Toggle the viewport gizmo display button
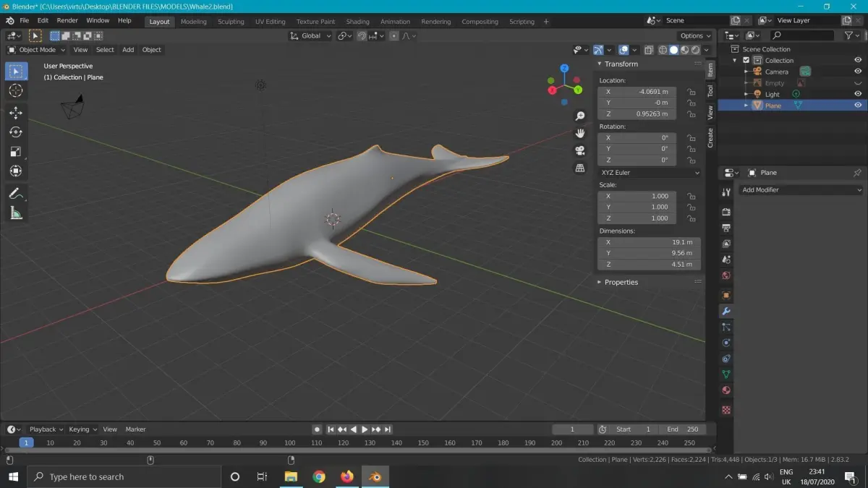This screenshot has width=868, height=488. point(598,50)
